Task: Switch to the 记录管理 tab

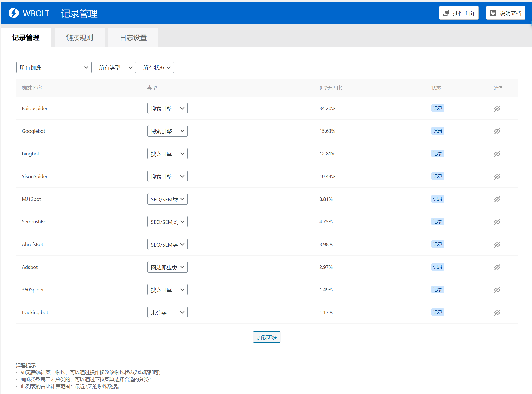Action: 26,37
